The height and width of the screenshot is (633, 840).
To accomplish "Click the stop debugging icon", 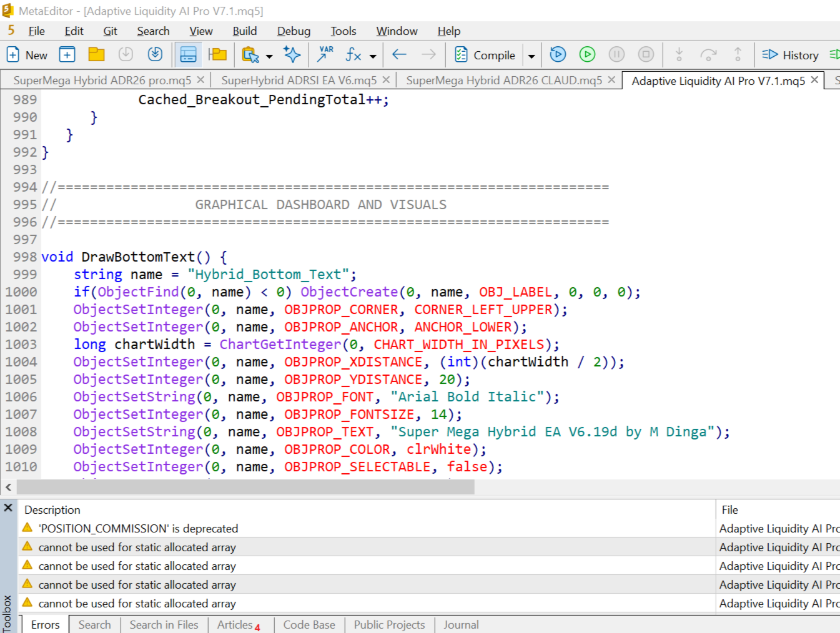I will point(646,55).
